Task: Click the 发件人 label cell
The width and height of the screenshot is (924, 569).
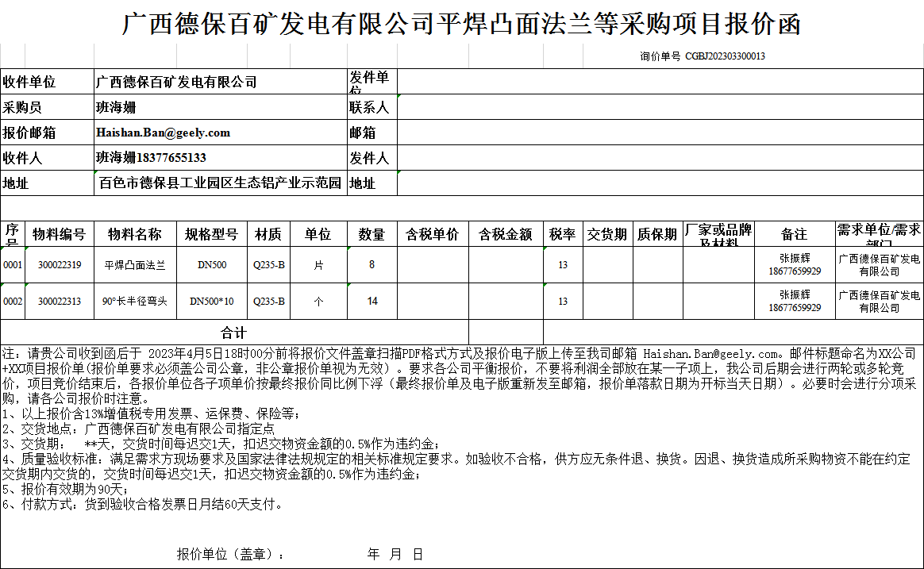Action: click(372, 158)
